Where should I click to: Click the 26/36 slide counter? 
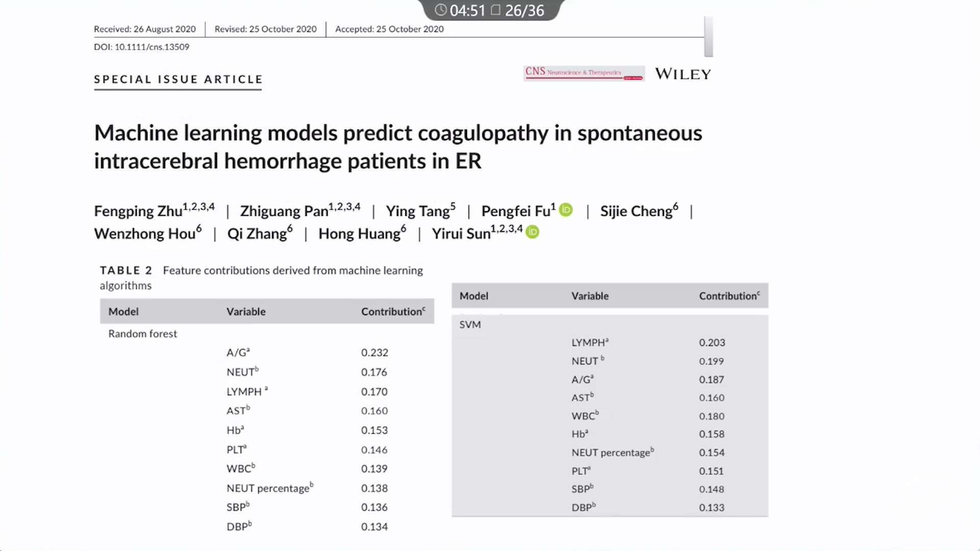tap(524, 11)
